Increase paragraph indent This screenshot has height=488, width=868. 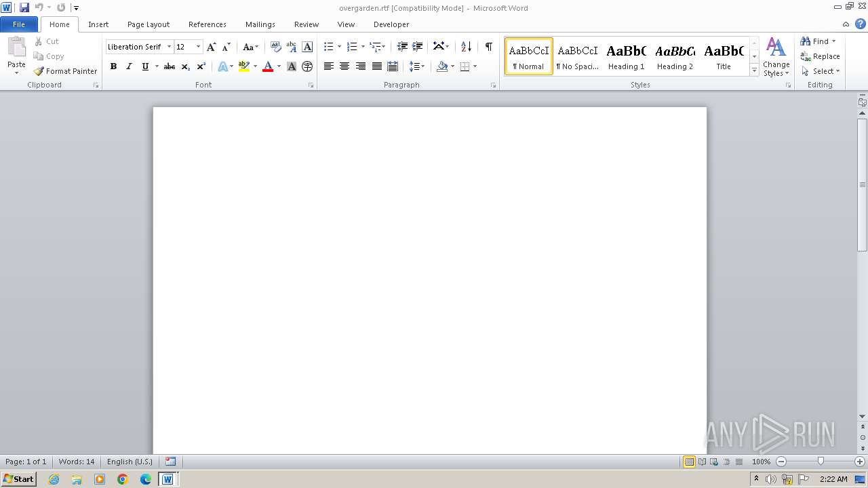(418, 47)
